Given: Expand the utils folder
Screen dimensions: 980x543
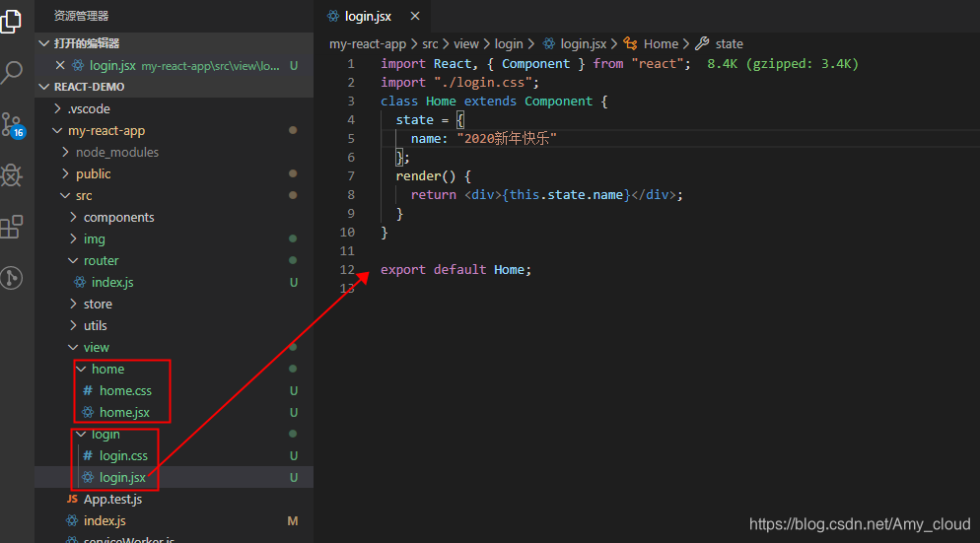Looking at the screenshot, I should point(73,325).
